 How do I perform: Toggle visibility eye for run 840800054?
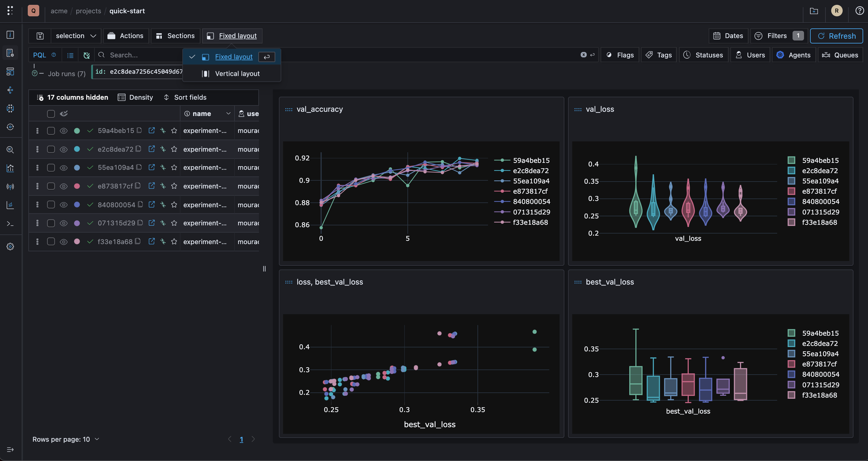64,205
